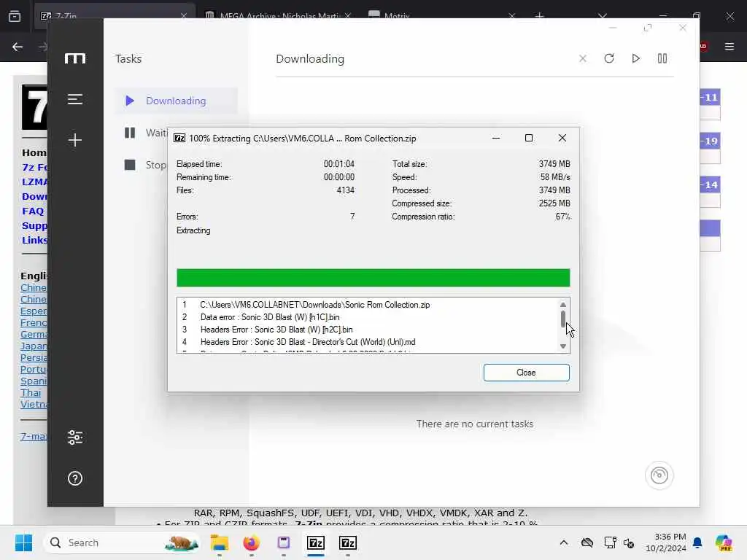
Task: Click the Motrix speedometer button
Action: (659, 475)
